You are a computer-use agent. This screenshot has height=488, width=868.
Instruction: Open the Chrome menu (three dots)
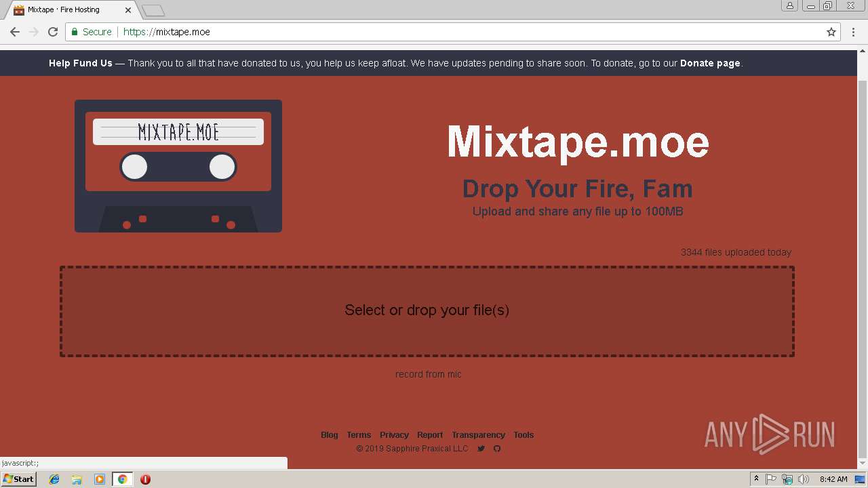click(x=853, y=32)
